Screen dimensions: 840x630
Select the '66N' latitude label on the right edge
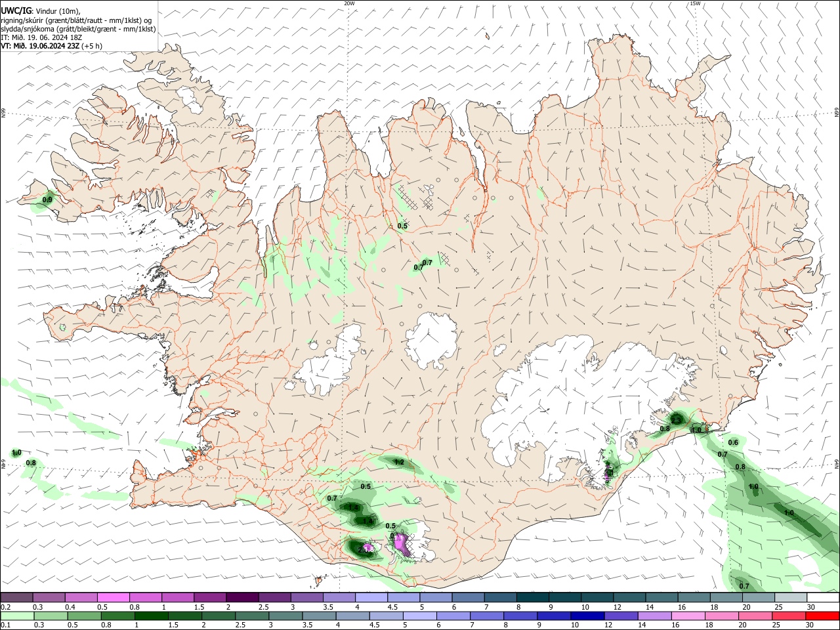837,113
